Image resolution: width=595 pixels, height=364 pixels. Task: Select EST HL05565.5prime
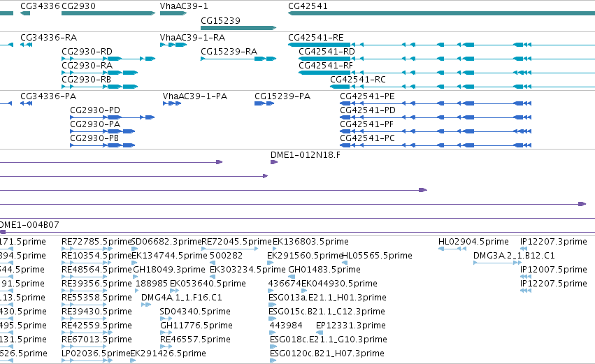pyautogui.click(x=377, y=256)
